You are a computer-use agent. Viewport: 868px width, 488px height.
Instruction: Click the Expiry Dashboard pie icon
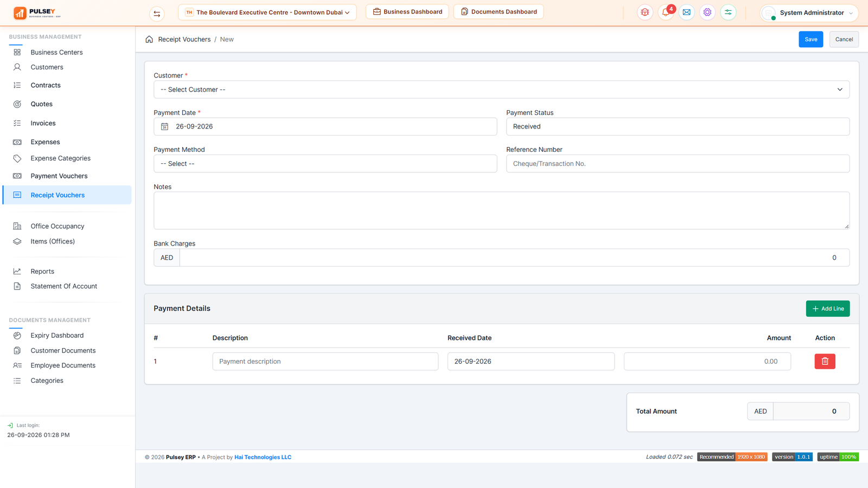click(x=17, y=335)
